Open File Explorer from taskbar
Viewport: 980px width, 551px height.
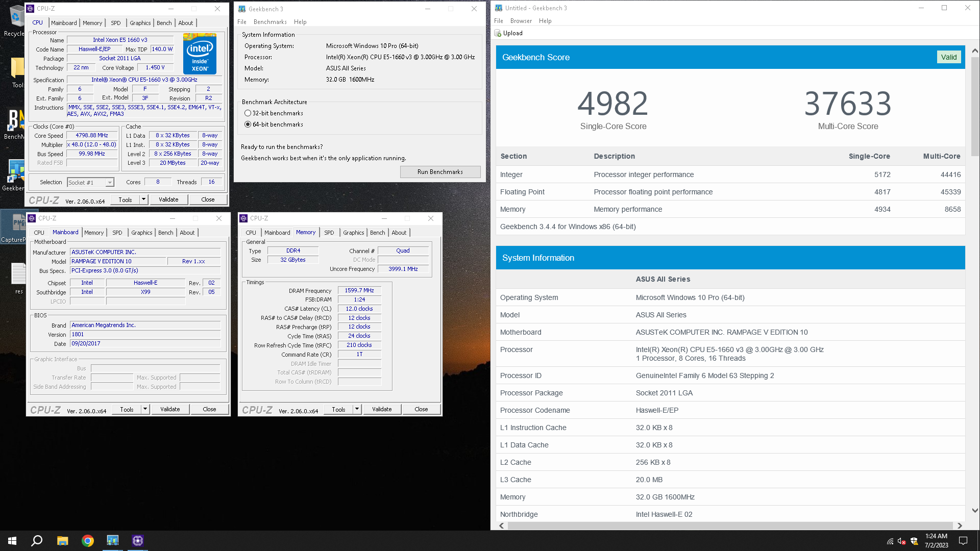pyautogui.click(x=62, y=541)
